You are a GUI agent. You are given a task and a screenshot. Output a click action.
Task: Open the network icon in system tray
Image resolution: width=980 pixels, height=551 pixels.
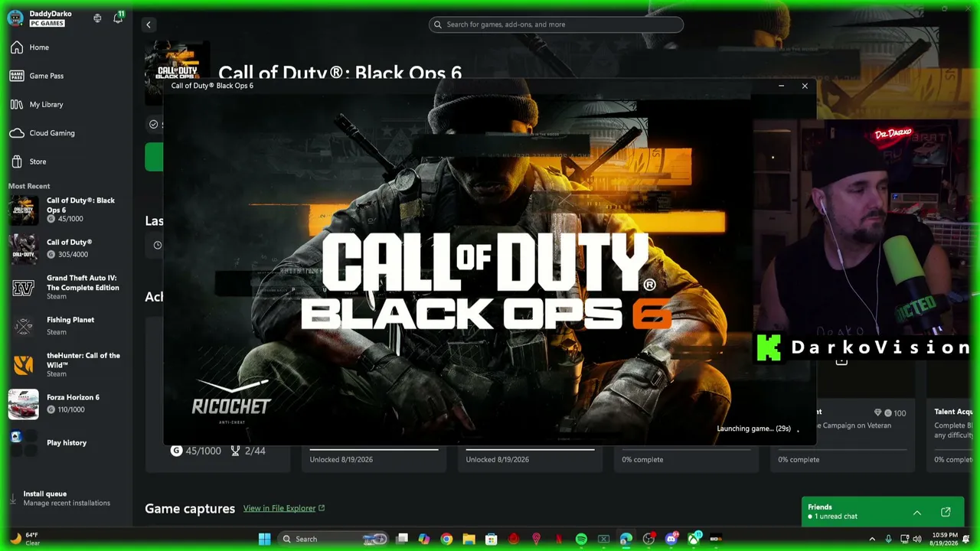click(x=905, y=539)
